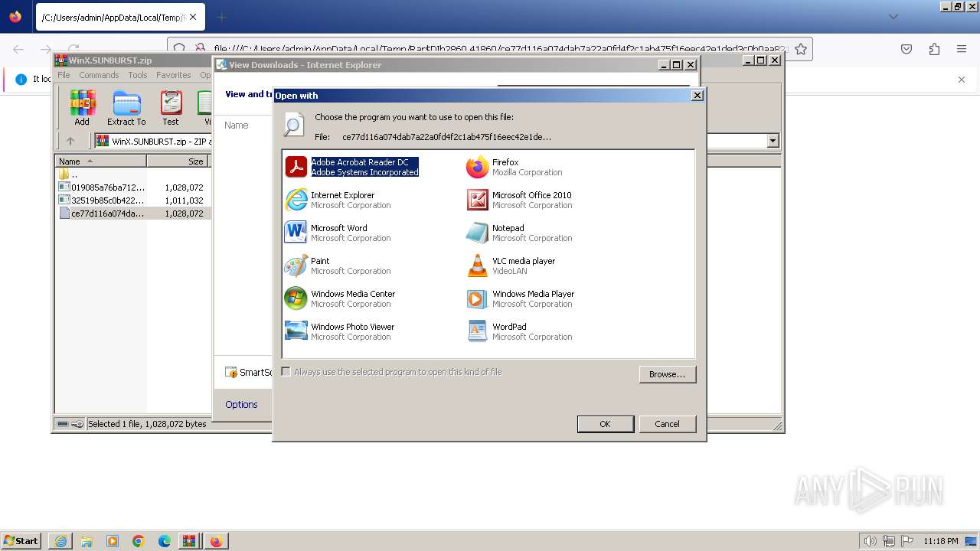Image resolution: width=980 pixels, height=551 pixels.
Task: Open the WinRAR Commands menu
Action: pos(99,75)
